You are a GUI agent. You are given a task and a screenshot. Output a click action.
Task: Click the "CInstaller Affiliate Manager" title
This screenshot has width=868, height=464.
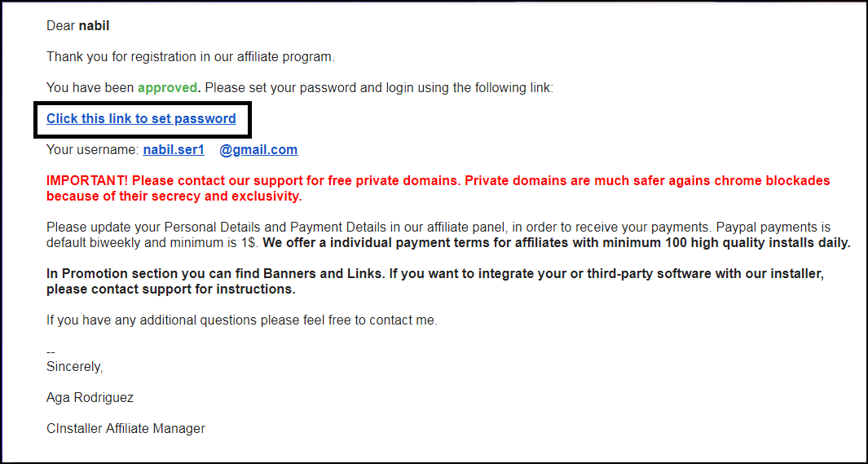pos(126,428)
